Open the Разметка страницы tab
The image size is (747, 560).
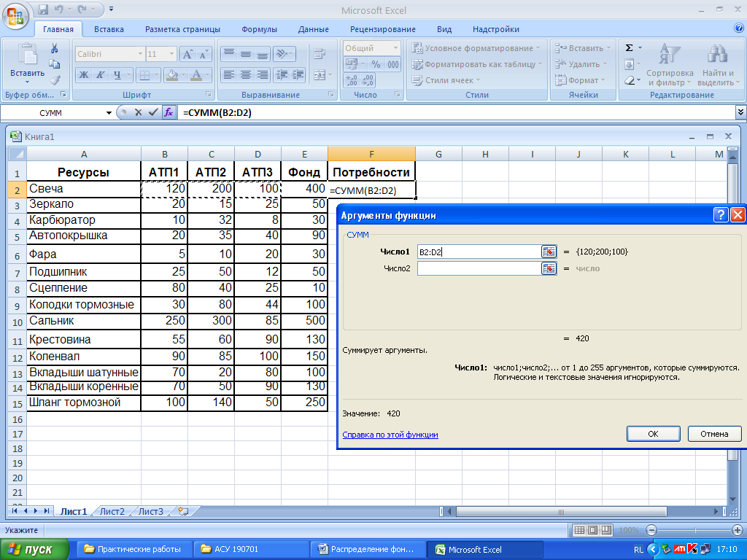[182, 29]
